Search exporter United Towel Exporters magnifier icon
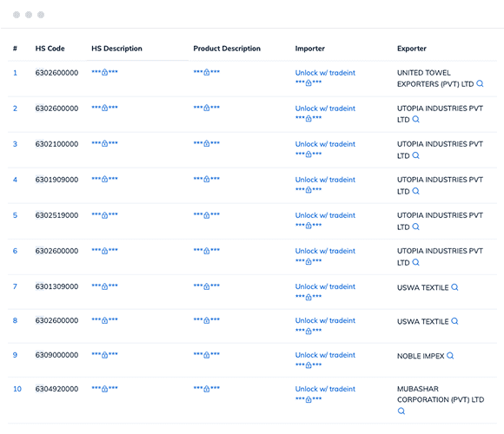Viewport: 504px width, 434px height. click(480, 84)
